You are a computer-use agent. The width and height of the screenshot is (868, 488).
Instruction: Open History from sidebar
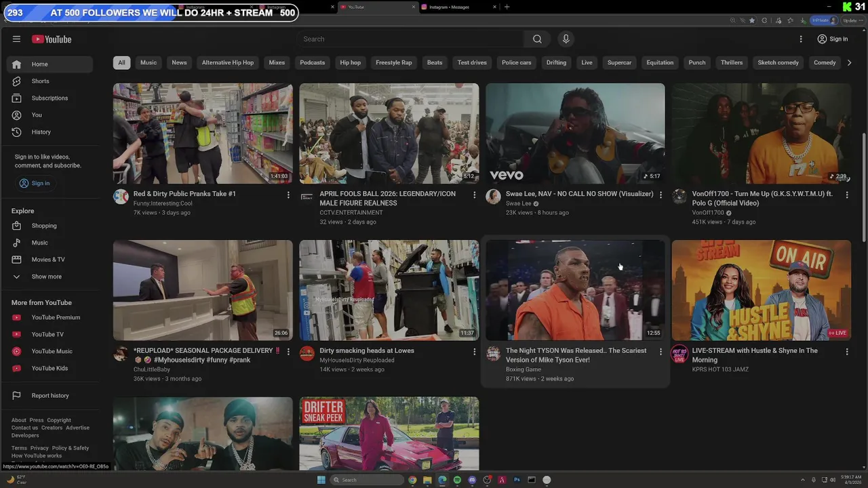[50, 132]
